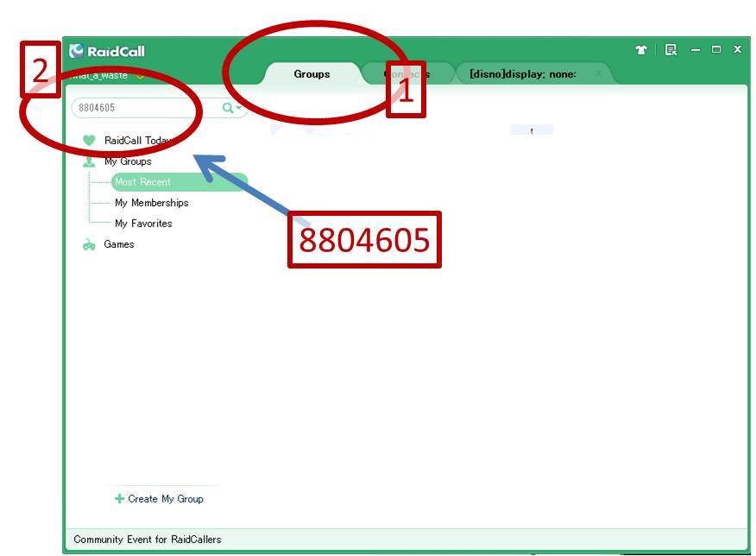The height and width of the screenshot is (556, 756).
Task: Open the system menu list icon
Action: point(671,50)
